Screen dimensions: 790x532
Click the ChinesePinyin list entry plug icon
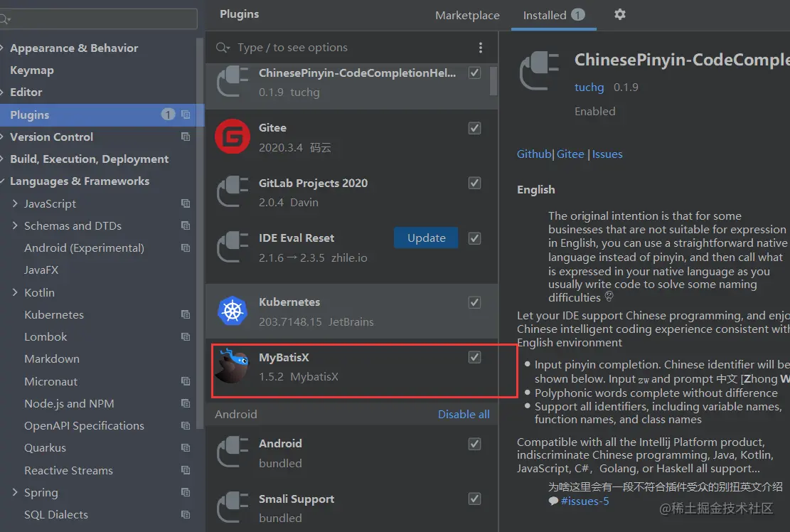[x=233, y=82]
